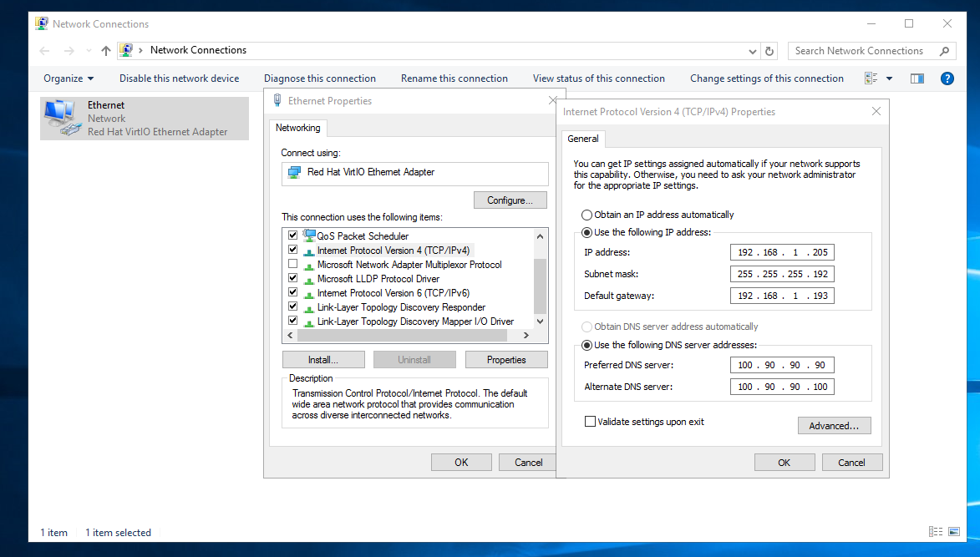Click OK in IPv4 Properties dialog
980x557 pixels.
tap(785, 463)
